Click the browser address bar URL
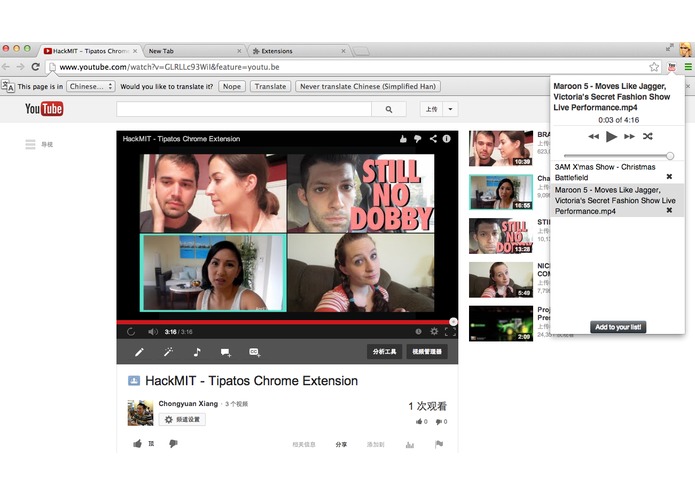 (x=169, y=67)
